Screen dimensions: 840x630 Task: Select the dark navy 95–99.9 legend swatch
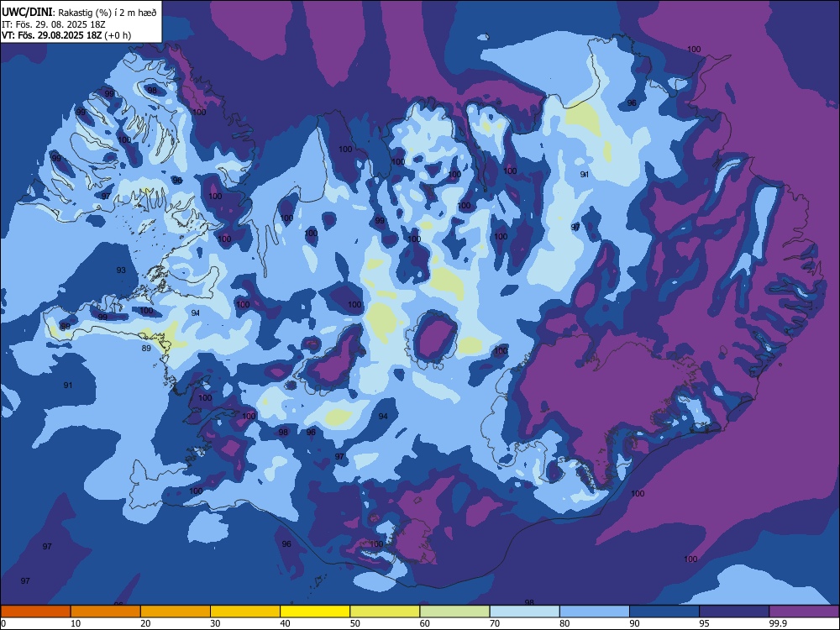[734, 612]
